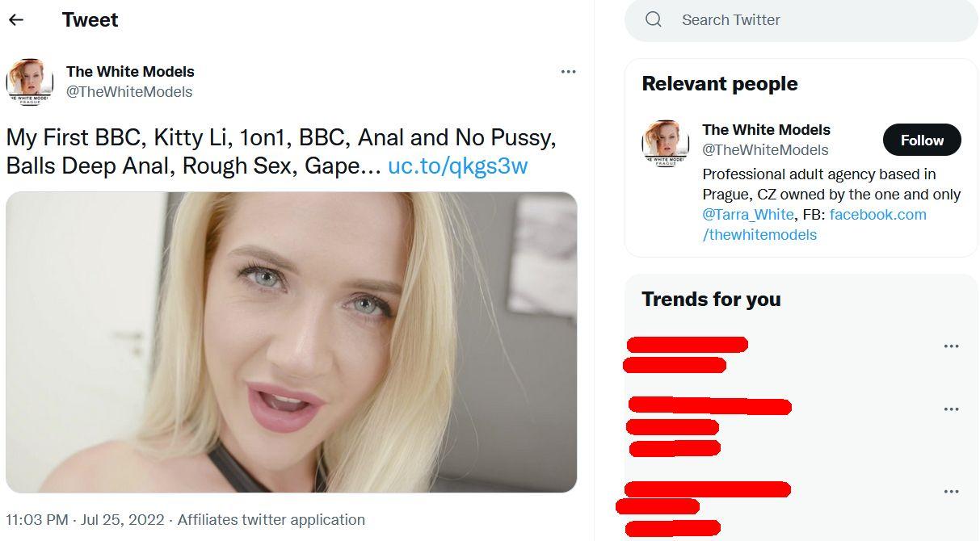Open the tweet's attached image
Viewport: 980px width, 541px height.
291,342
